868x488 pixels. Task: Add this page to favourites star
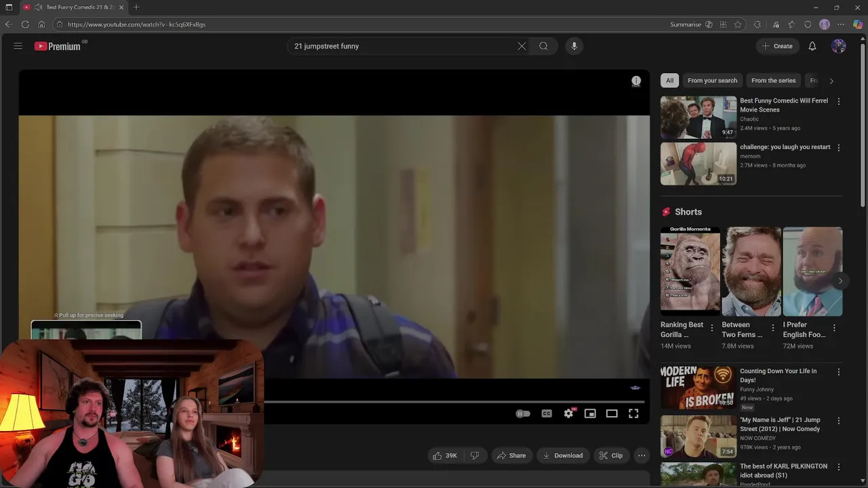click(x=738, y=24)
